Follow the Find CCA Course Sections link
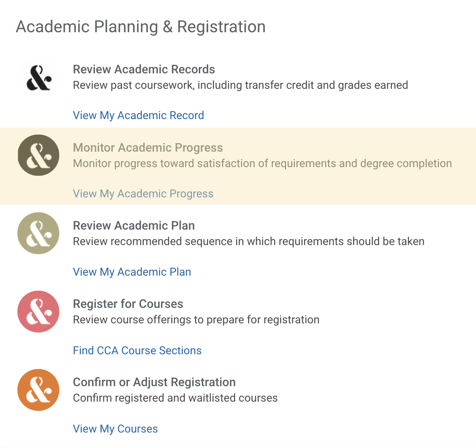The width and height of the screenshot is (476, 448). [137, 351]
